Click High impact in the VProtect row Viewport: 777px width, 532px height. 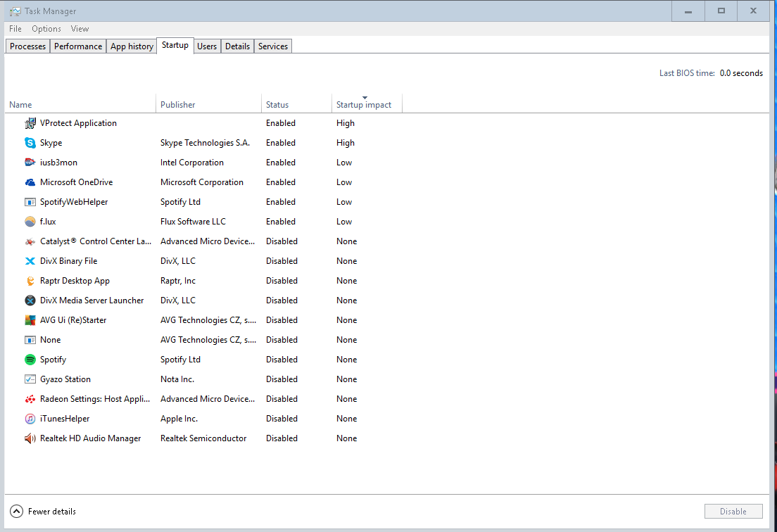(346, 123)
